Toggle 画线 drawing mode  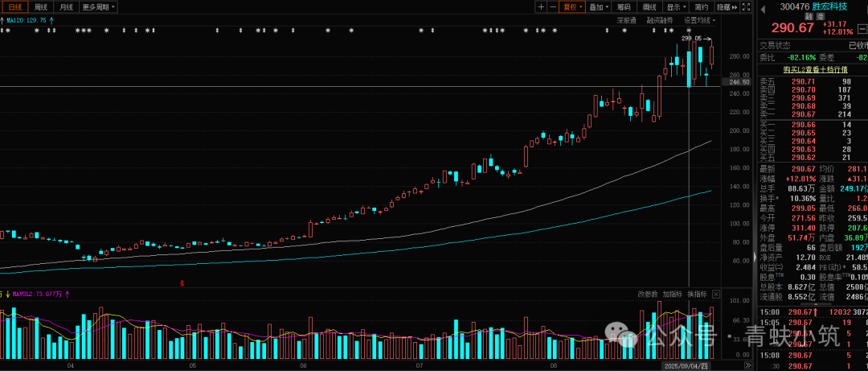point(649,7)
